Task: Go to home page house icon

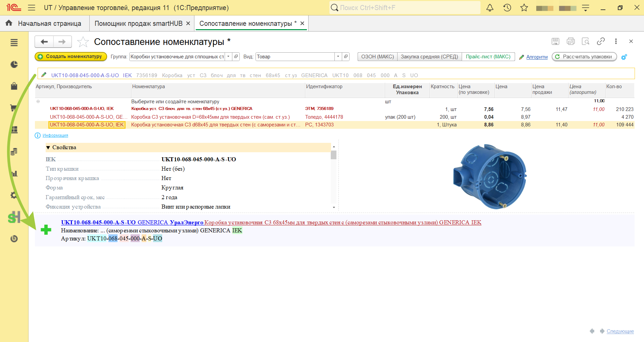Action: 9,23
